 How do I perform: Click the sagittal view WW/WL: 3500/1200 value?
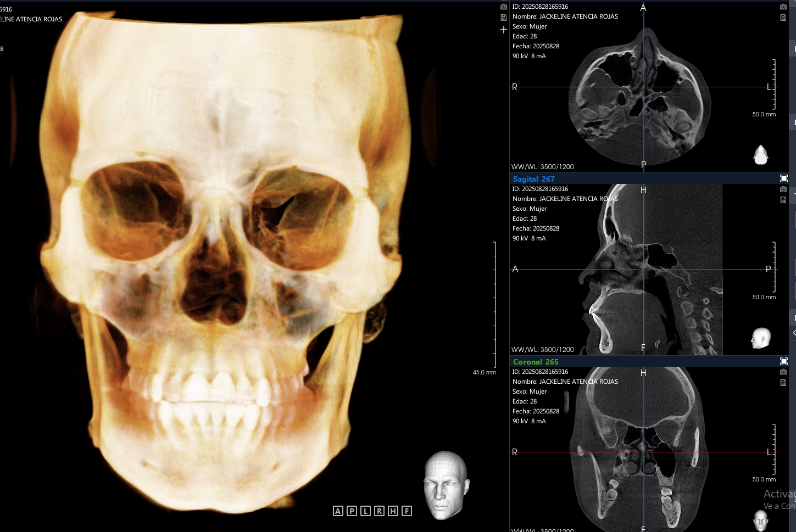pyautogui.click(x=543, y=349)
